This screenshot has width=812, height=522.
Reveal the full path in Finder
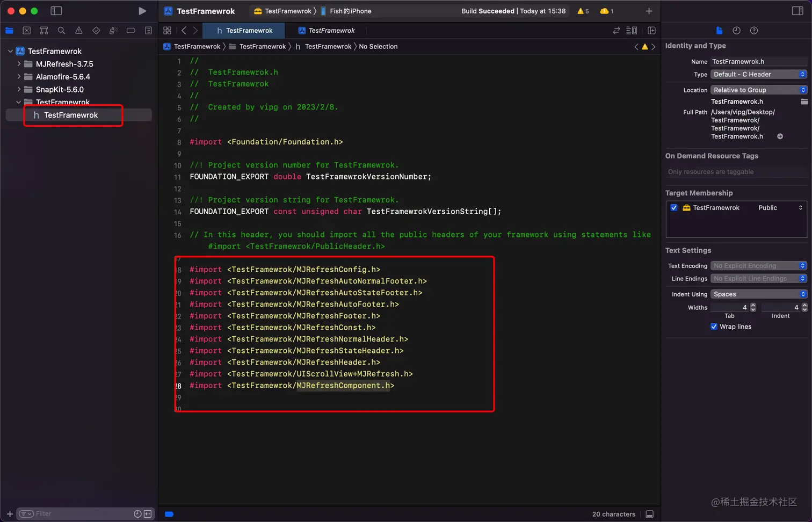click(x=780, y=136)
